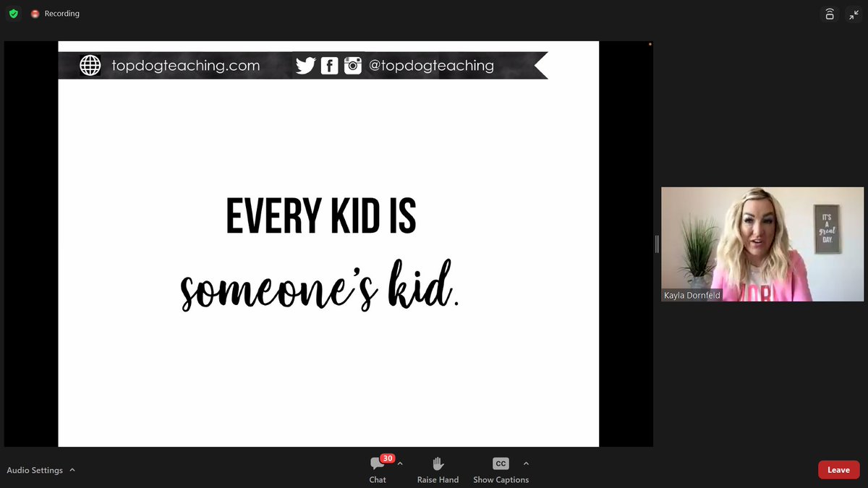Toggle captions on with Show Captions
Image resolution: width=868 pixels, height=488 pixels.
coord(501,470)
